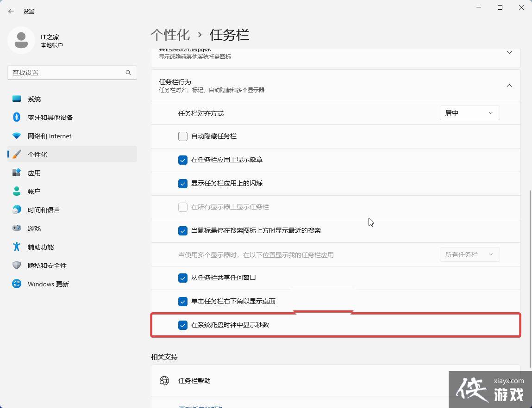The width and height of the screenshot is (532, 408).
Task: Select the Gaming (游戏) icon
Action: pos(17,228)
